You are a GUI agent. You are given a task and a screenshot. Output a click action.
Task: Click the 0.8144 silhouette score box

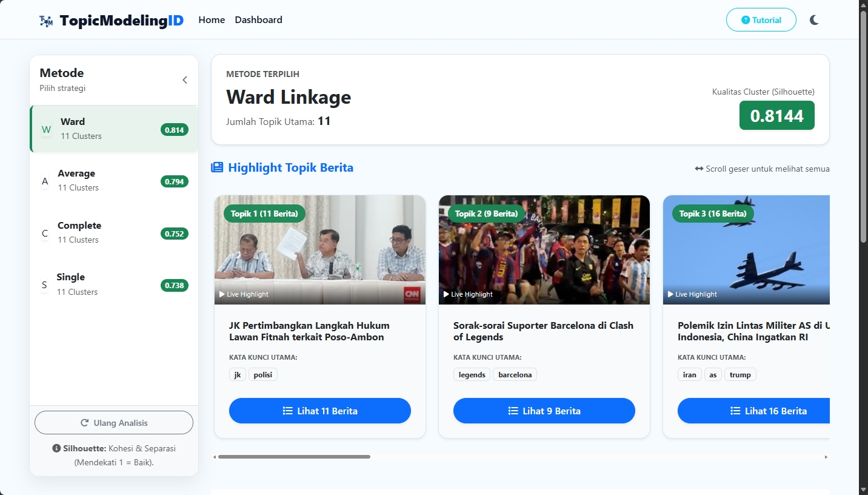point(776,115)
